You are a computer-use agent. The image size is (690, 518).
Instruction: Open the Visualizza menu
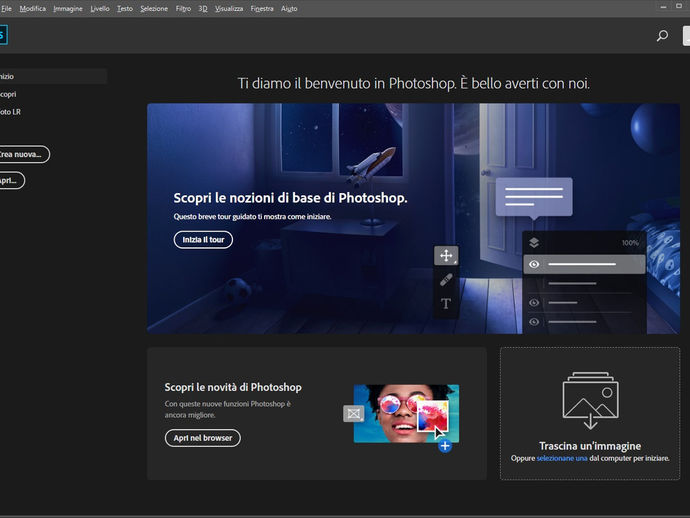tap(229, 8)
